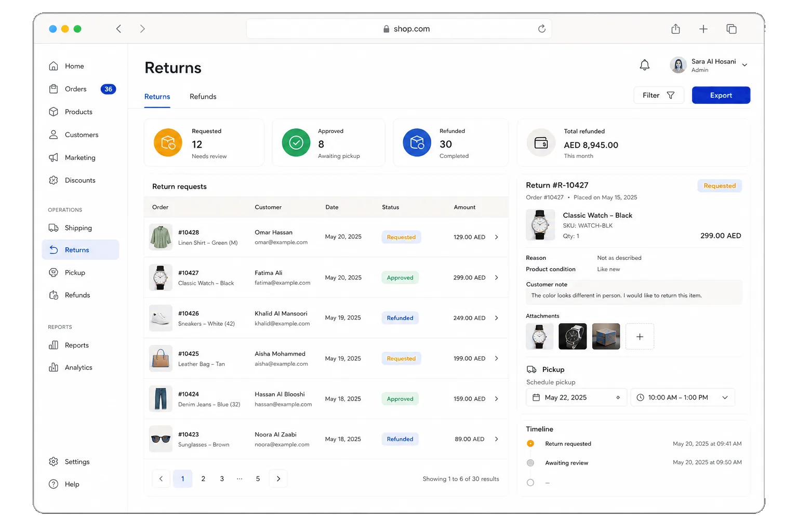The height and width of the screenshot is (532, 798).
Task: Open the Filter button
Action: 659,95
